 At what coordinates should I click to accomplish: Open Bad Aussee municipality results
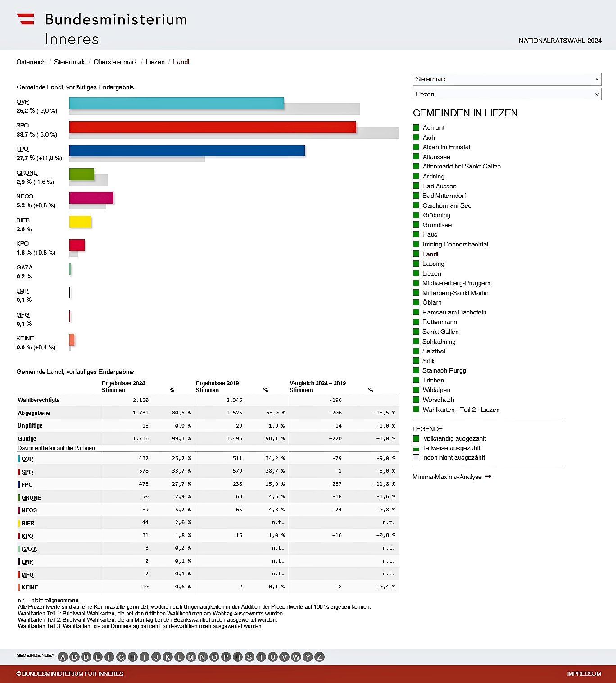click(x=439, y=186)
